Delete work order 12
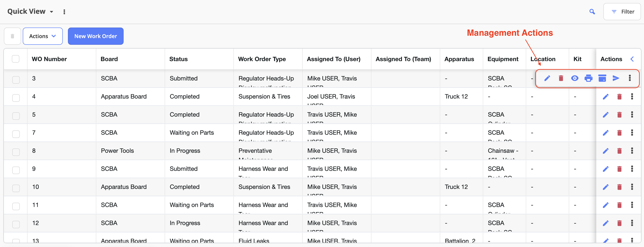 tap(619, 223)
